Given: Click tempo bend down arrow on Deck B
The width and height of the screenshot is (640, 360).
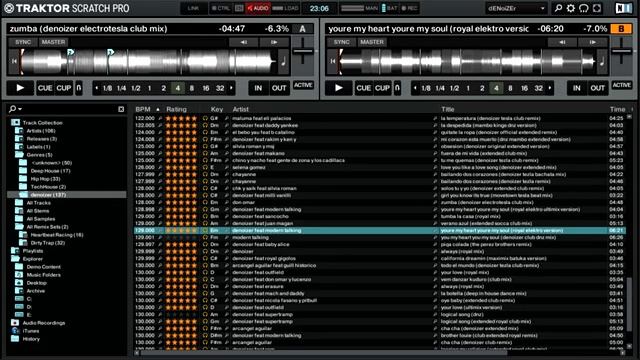Looking at the screenshot, I should point(562,42).
